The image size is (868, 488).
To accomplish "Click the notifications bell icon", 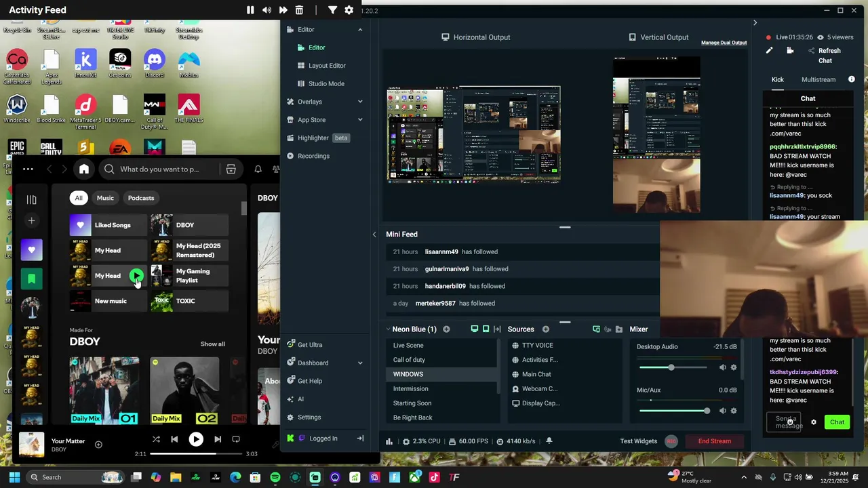I will pyautogui.click(x=549, y=441).
